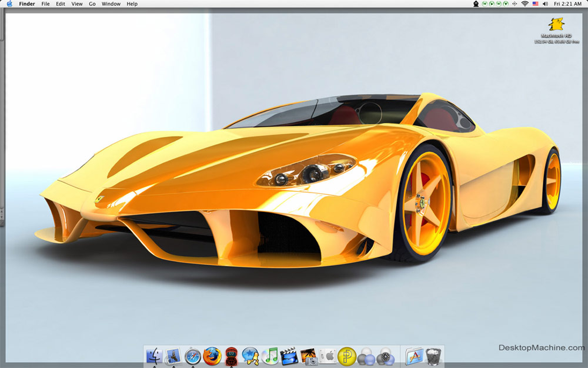The width and height of the screenshot is (588, 368).
Task: Open the Wi-Fi status menu
Action: 524,4
